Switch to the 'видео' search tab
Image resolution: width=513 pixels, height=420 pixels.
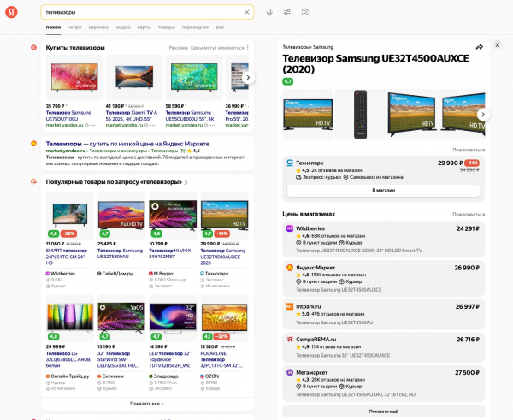pyautogui.click(x=124, y=27)
